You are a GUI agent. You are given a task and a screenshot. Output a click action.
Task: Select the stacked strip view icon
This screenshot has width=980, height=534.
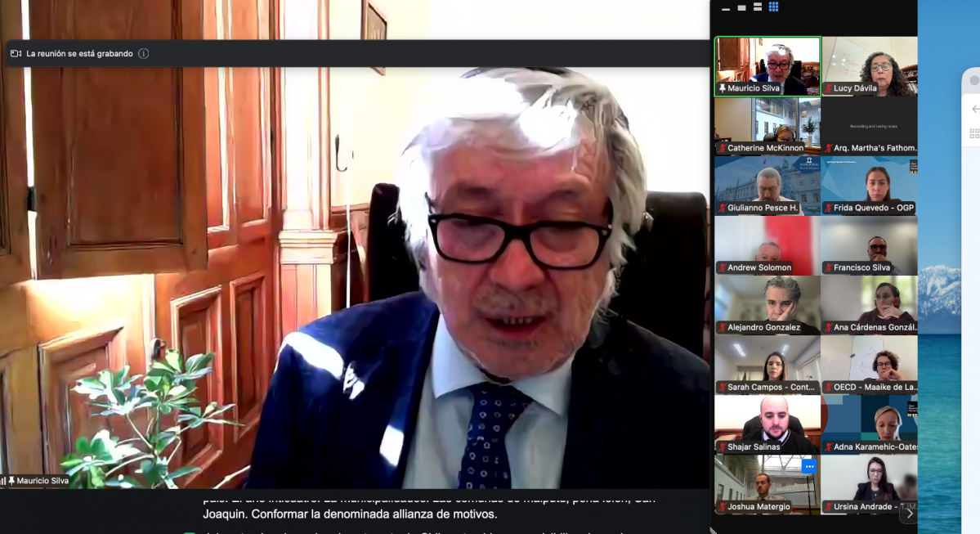click(758, 7)
